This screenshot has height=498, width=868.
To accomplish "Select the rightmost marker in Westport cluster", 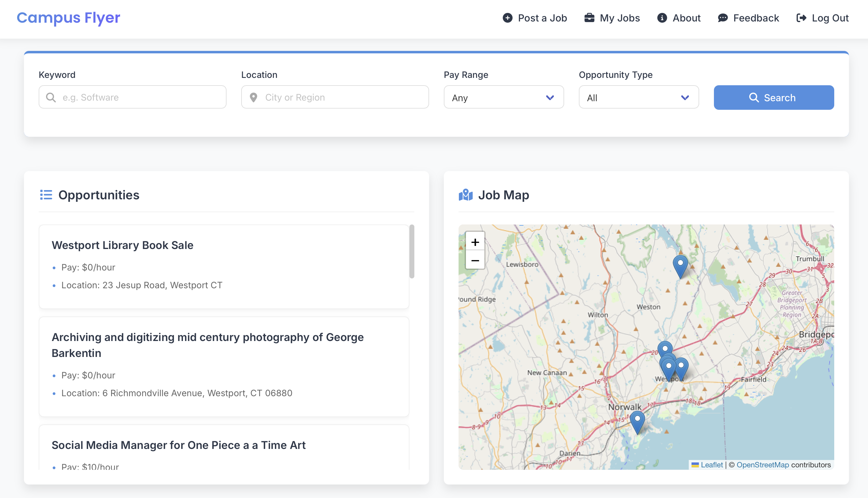I will tap(681, 370).
